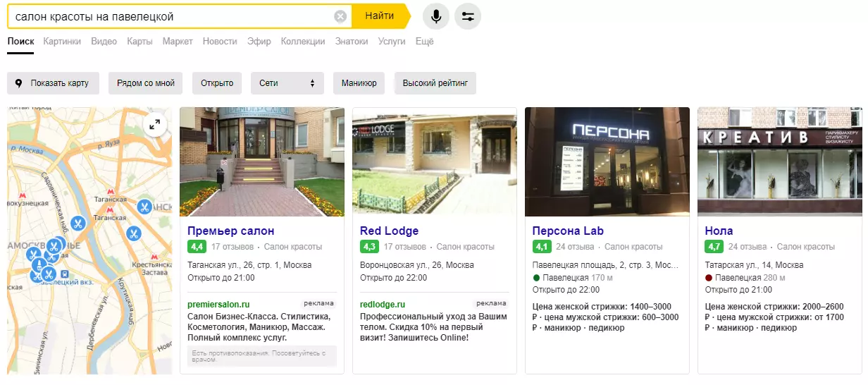Open the search settings sliders icon

(x=468, y=16)
